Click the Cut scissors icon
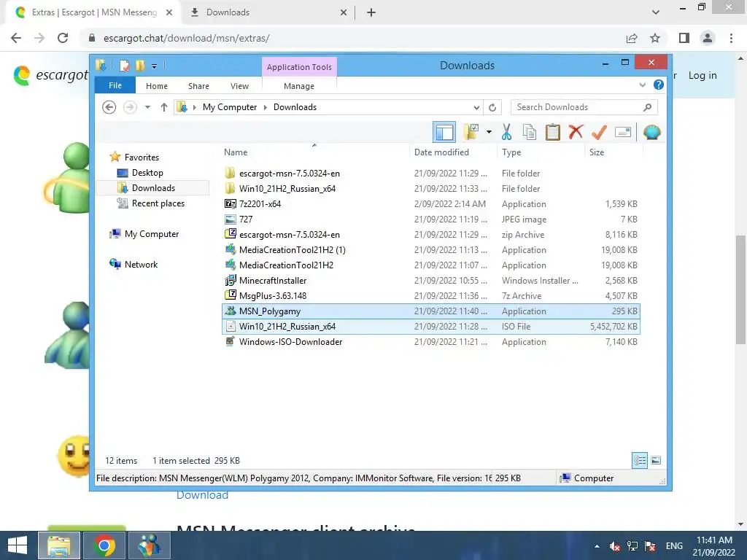The width and height of the screenshot is (747, 560). [x=506, y=133]
